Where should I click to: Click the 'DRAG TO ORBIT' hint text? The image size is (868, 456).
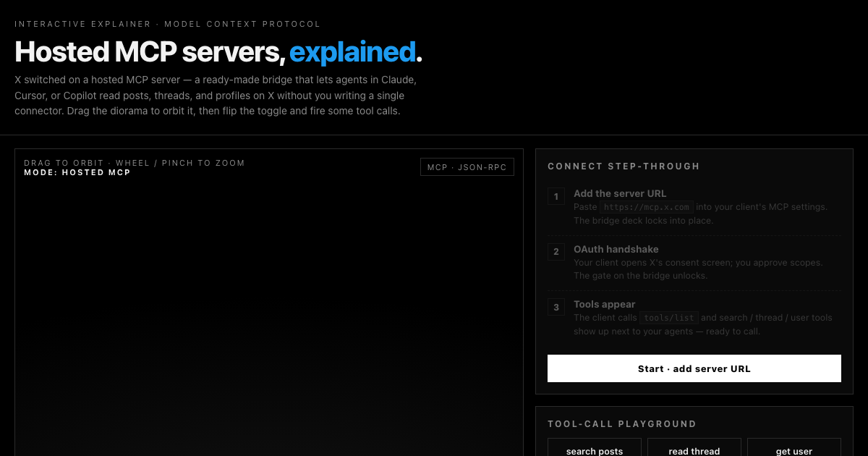click(64, 163)
